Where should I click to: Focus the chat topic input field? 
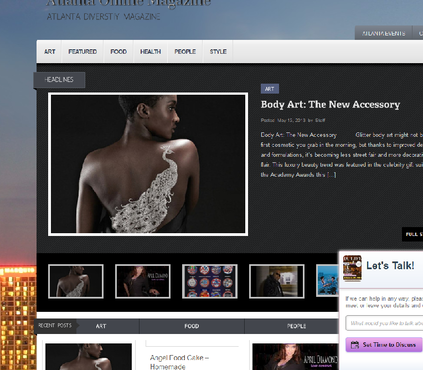tap(384, 323)
